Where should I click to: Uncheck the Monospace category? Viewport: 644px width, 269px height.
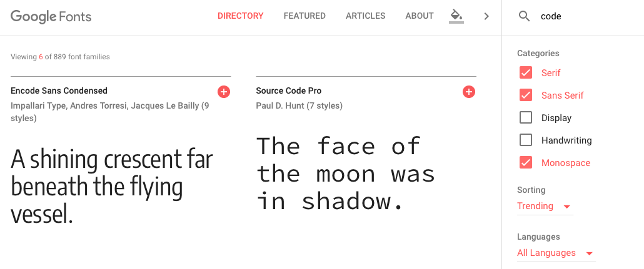point(526,163)
